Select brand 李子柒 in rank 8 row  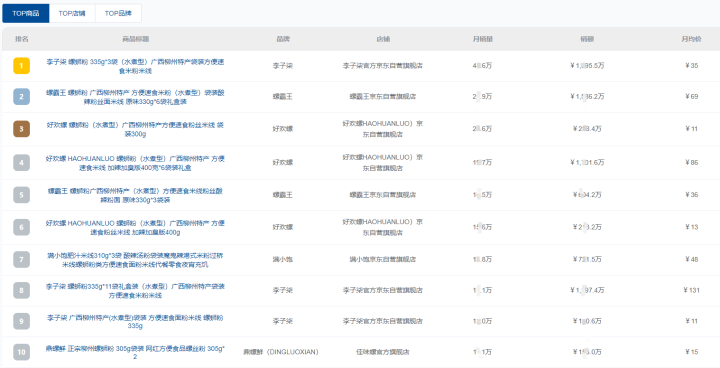pyautogui.click(x=282, y=290)
